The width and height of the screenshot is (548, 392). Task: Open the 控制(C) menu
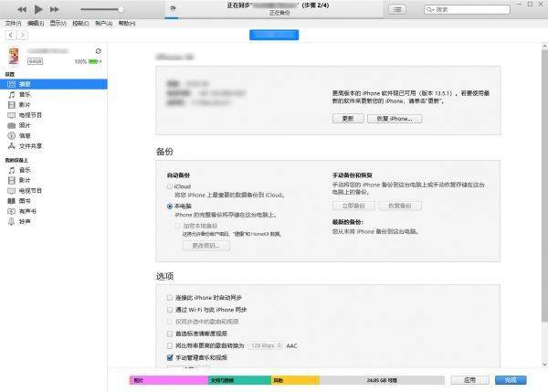click(80, 24)
